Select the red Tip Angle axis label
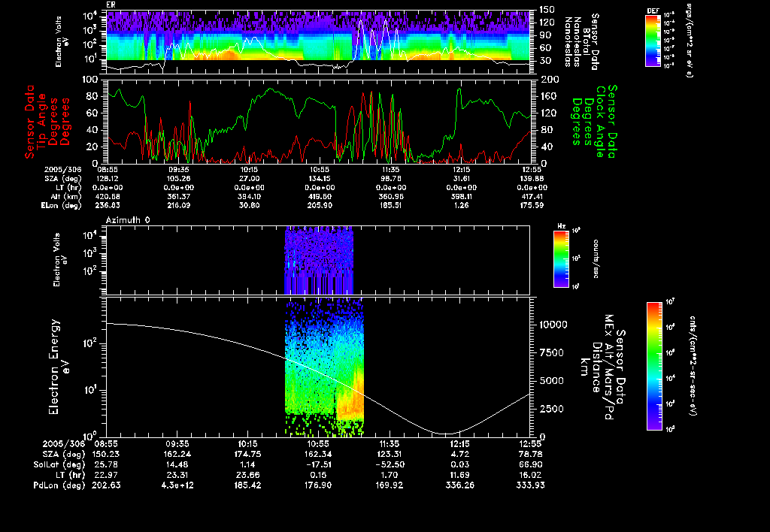 pos(47,121)
